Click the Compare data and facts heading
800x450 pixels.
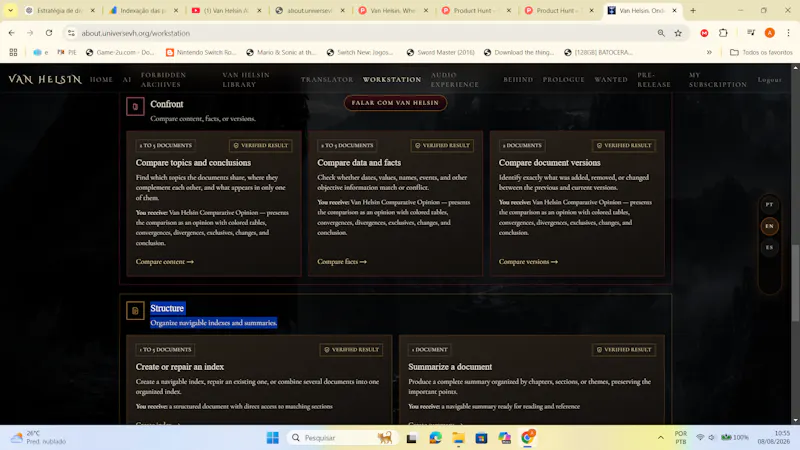click(x=359, y=163)
